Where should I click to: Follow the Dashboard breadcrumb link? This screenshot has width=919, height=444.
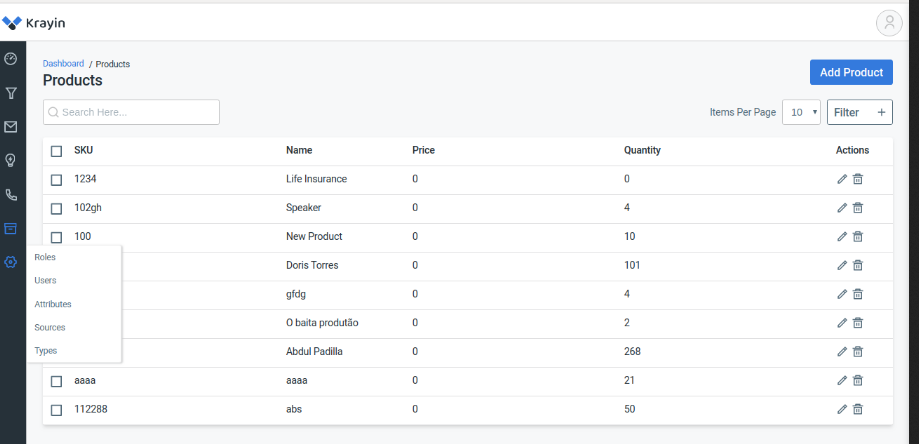pyautogui.click(x=63, y=63)
